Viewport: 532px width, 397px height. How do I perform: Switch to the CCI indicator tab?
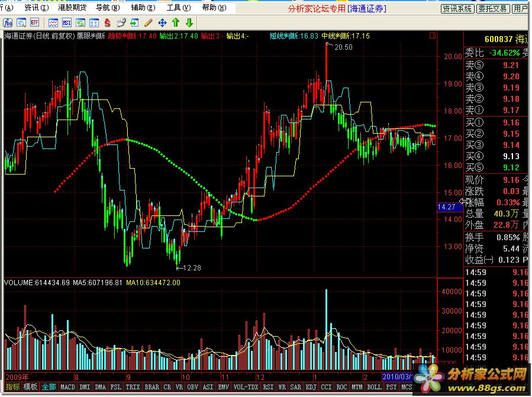point(326,387)
